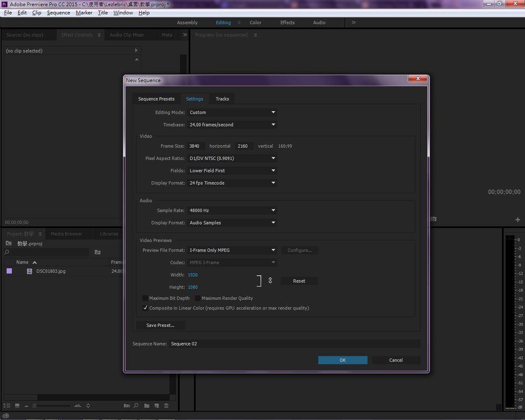Click the find-in-bin folder icon beside search box
This screenshot has height=420, width=525.
pos(98,252)
